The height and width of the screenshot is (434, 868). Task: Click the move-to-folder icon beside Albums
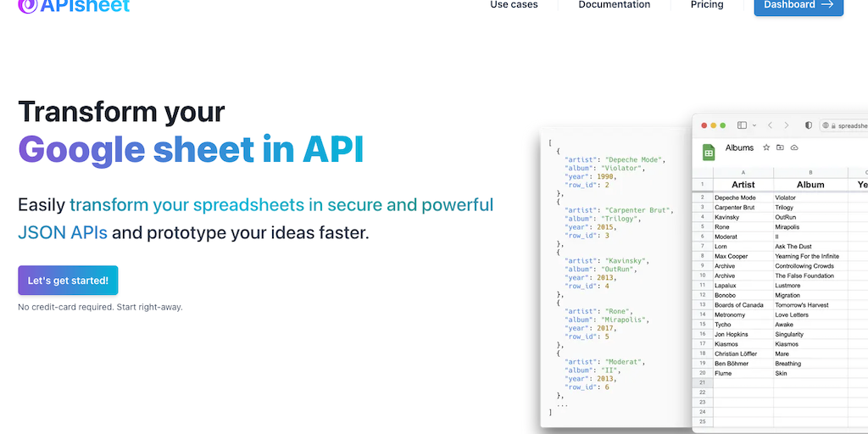(780, 147)
